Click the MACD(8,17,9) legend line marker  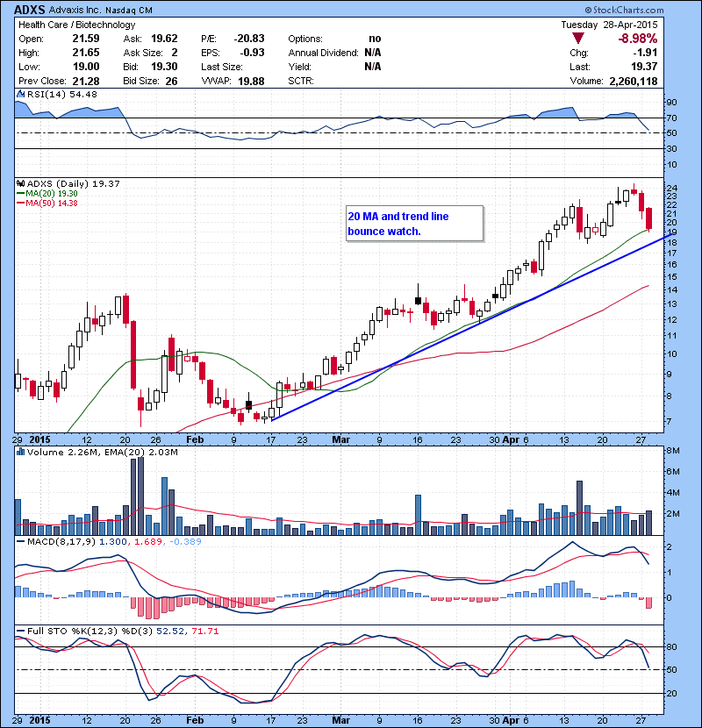click(21, 541)
